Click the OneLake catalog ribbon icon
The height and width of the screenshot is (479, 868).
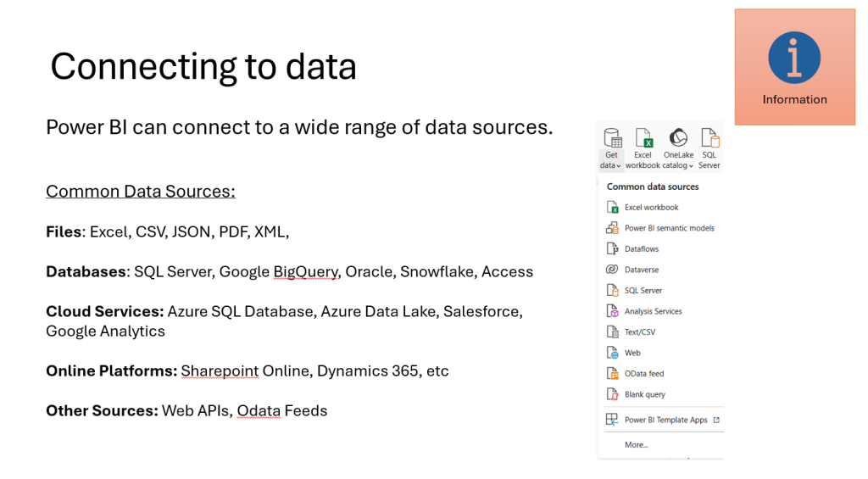tap(678, 137)
